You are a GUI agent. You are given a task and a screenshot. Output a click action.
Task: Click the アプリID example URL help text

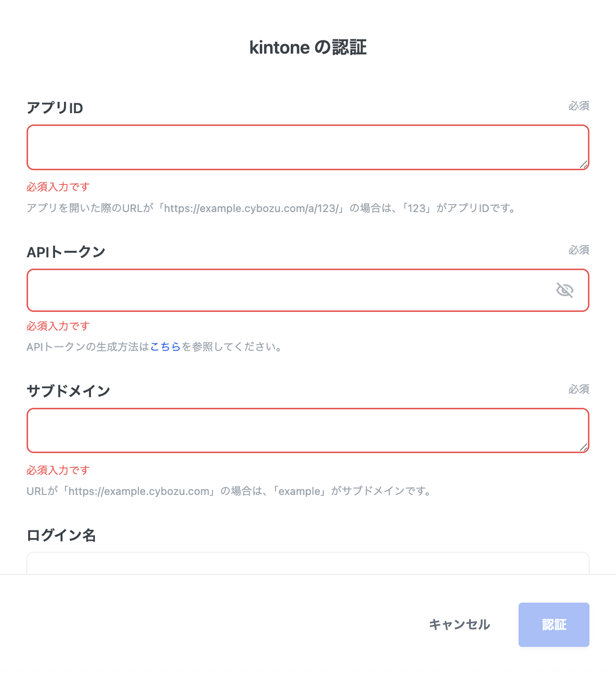[x=271, y=208]
